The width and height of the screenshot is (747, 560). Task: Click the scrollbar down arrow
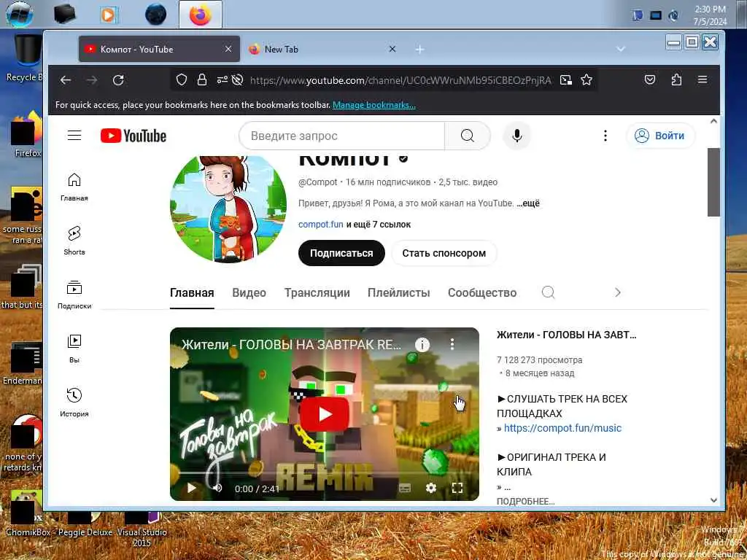pyautogui.click(x=713, y=500)
